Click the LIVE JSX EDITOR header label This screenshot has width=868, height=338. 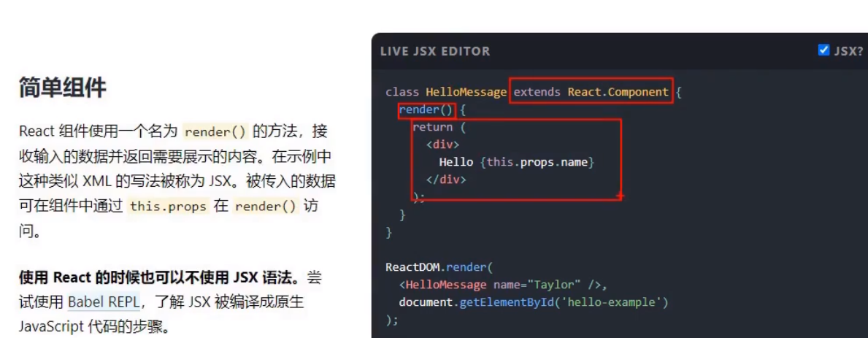(x=435, y=51)
